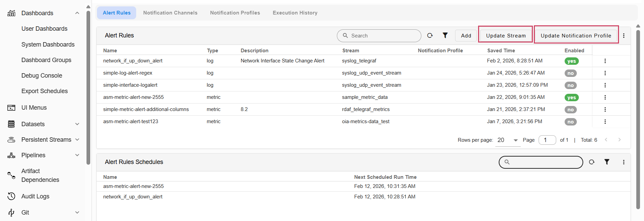Open Rows per page dropdown
Image resolution: width=644 pixels, height=221 pixels.
tap(507, 140)
